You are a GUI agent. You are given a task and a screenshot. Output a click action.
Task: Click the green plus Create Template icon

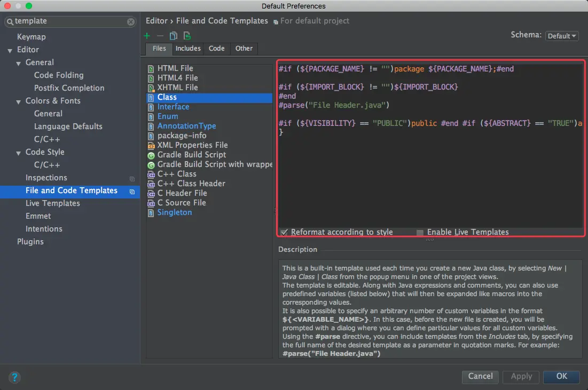(147, 36)
